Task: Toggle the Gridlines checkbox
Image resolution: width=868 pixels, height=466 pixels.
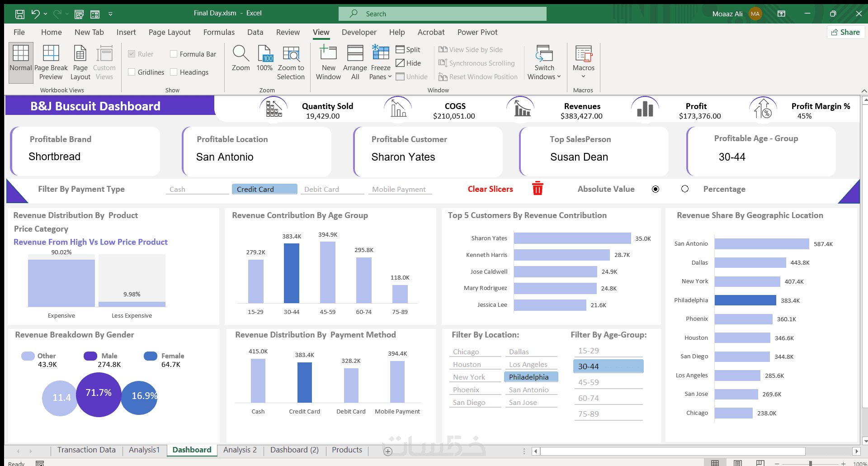Action: tap(132, 72)
